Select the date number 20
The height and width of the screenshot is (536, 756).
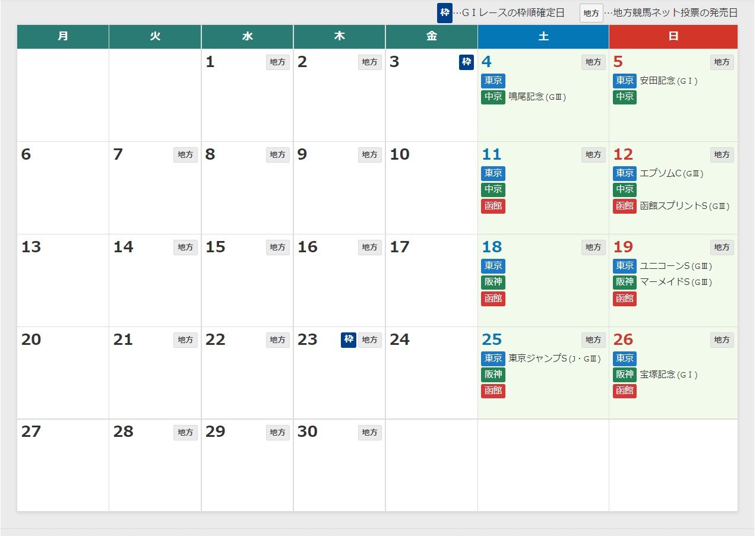[31, 340]
